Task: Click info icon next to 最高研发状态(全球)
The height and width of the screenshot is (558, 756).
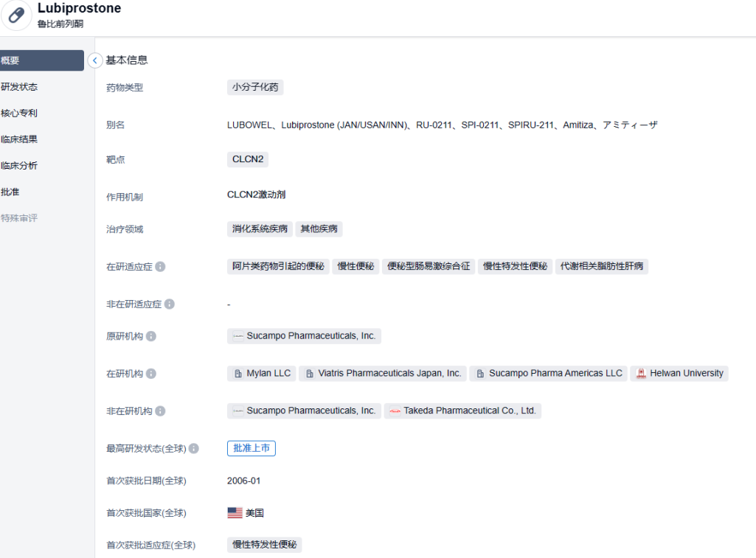Action: 194,449
